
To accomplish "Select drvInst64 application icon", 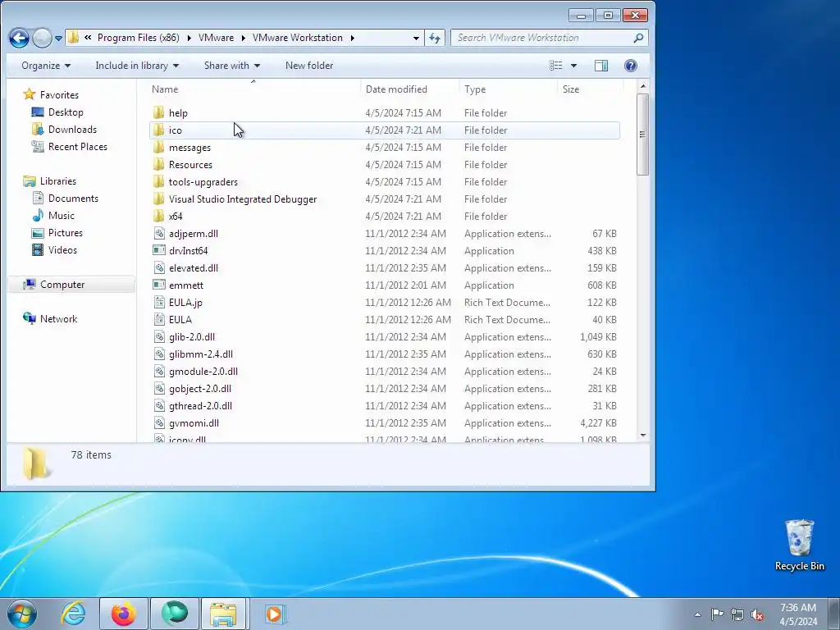I will coord(158,250).
